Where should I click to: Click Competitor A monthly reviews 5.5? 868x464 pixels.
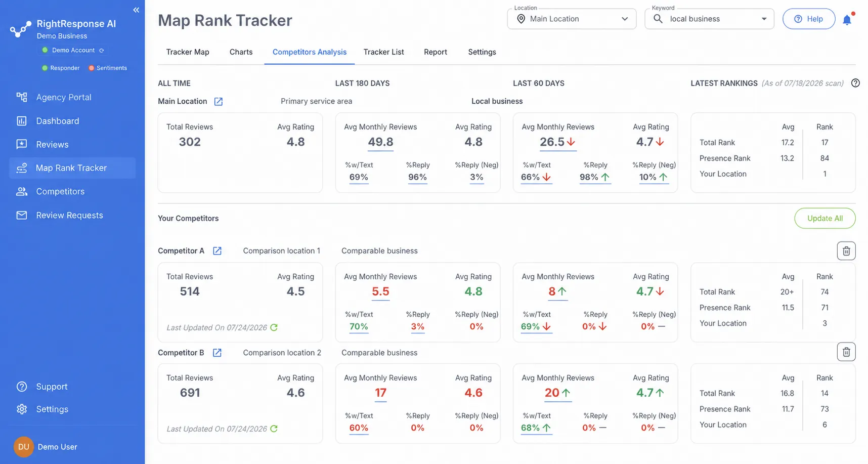coord(380,291)
